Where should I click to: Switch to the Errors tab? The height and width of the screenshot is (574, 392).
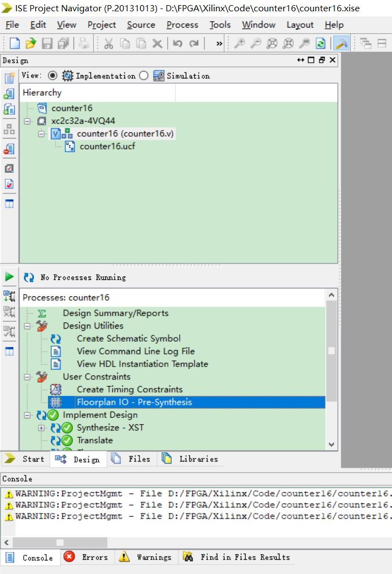[x=88, y=557]
